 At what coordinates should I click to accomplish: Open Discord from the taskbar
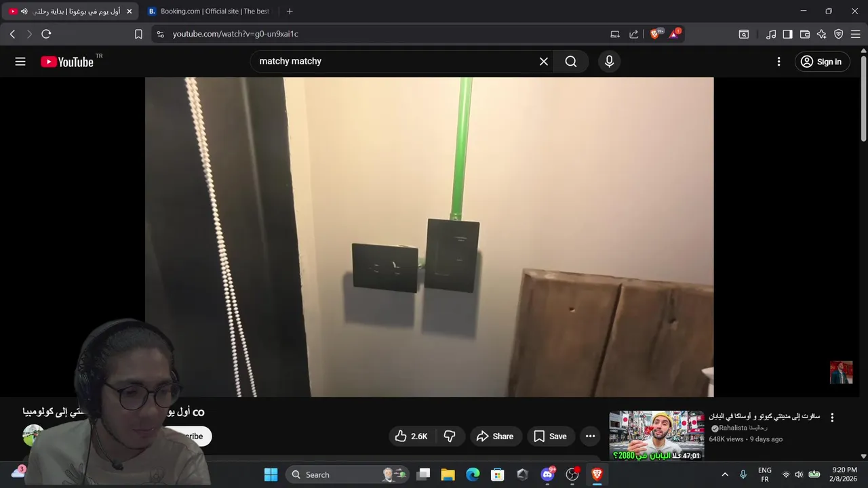click(547, 474)
